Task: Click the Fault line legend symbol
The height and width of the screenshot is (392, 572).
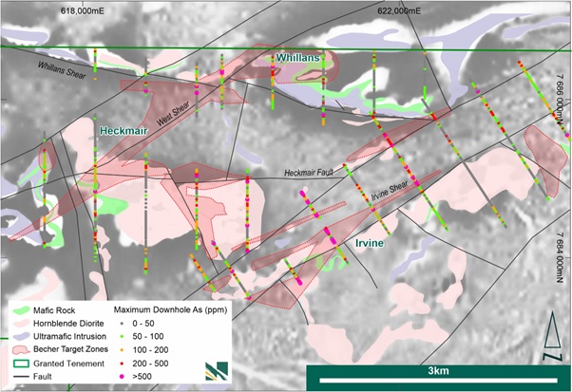Action: (21, 376)
